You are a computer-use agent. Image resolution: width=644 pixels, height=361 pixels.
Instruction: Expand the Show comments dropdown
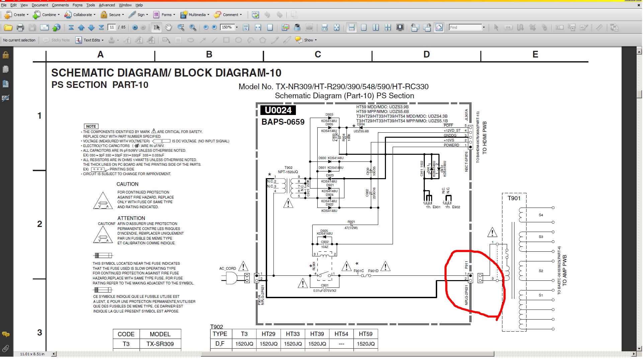coord(316,40)
